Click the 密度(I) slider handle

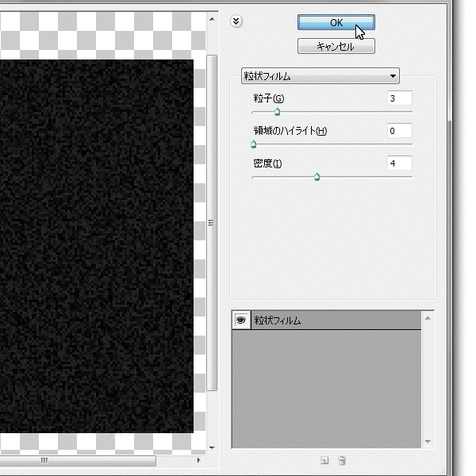point(317,177)
